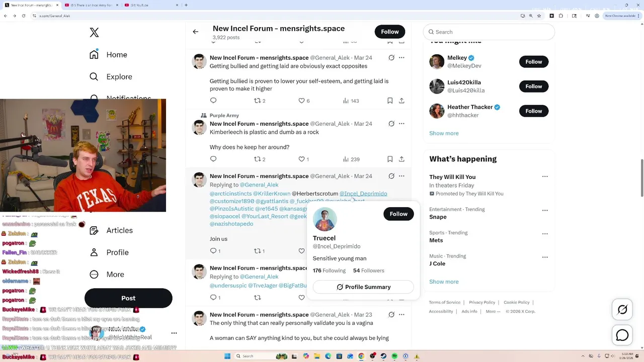Open Grok on the 'Join us' reply

[x=391, y=176]
